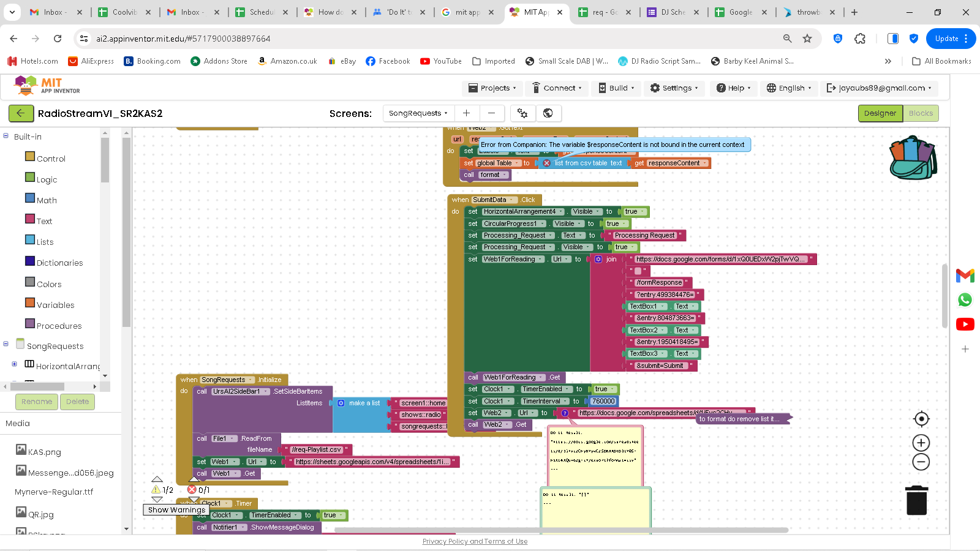This screenshot has width=980, height=551.
Task: Center workspace using the crosshair icon
Action: 921,419
